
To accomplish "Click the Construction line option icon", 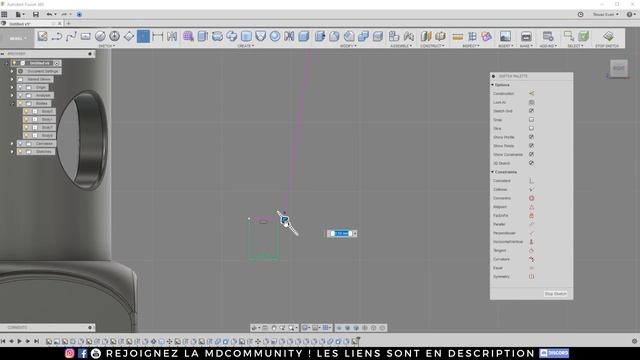I will click(531, 93).
